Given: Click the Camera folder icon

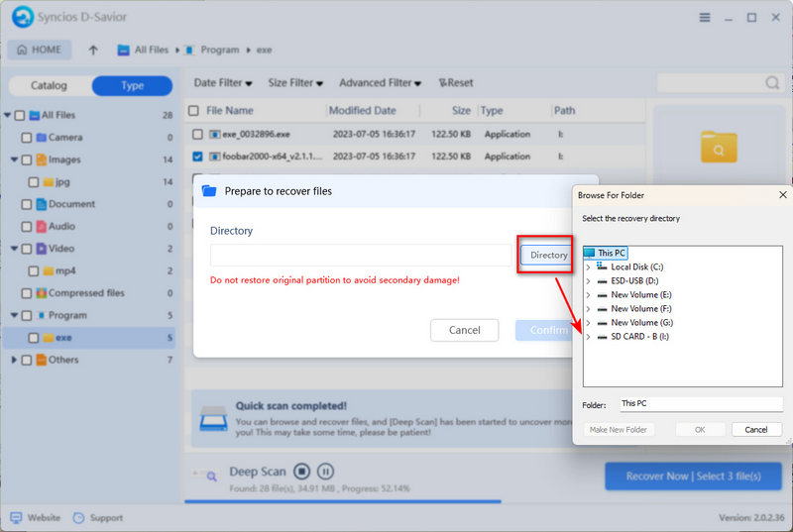Looking at the screenshot, I should [42, 138].
